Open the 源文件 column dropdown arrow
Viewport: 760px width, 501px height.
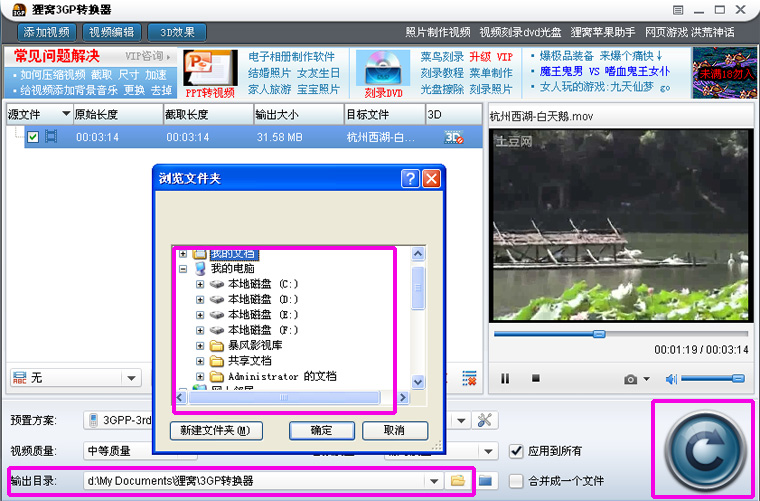click(x=66, y=113)
